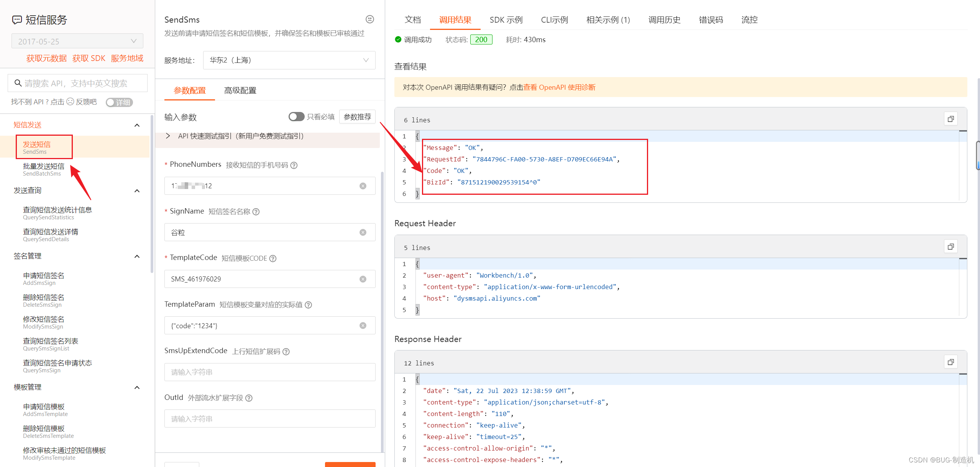Open help tooltip for TemplateParam
The height and width of the screenshot is (467, 980).
pyautogui.click(x=308, y=305)
